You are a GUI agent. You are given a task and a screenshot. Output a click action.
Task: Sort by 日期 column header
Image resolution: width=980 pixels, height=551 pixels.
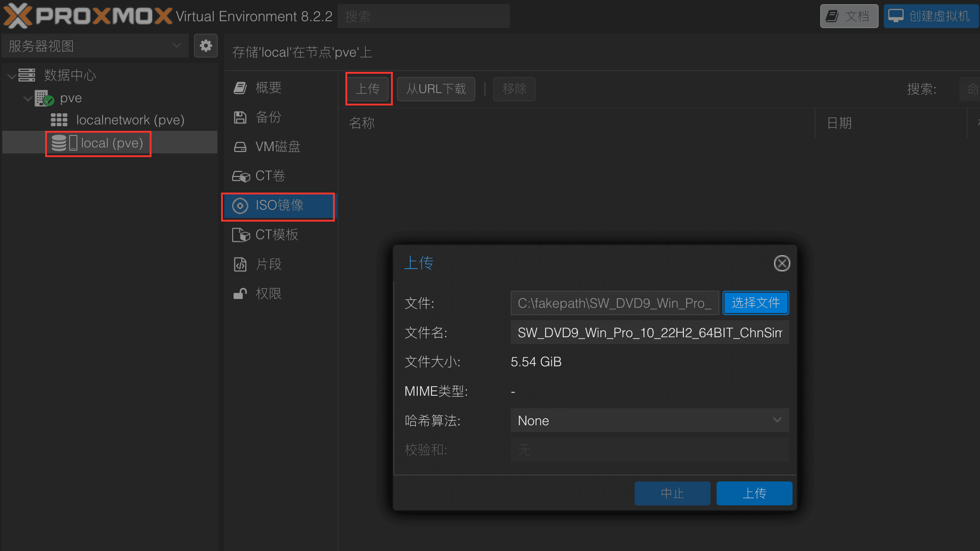coord(891,123)
